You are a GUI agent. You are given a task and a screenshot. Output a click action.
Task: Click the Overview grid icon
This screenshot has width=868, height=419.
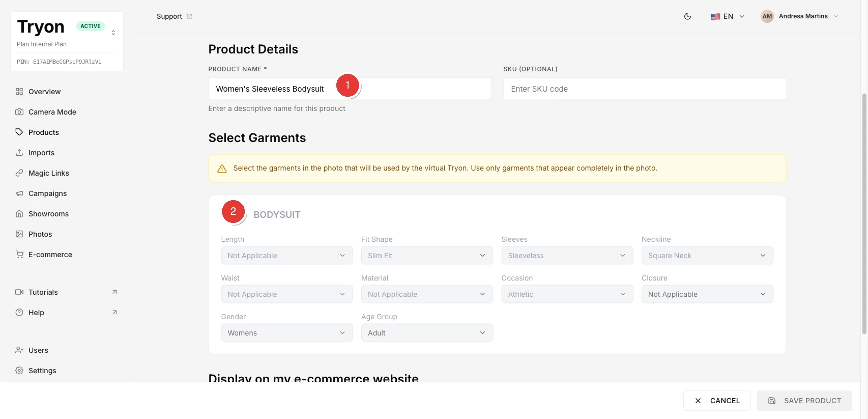coord(19,92)
